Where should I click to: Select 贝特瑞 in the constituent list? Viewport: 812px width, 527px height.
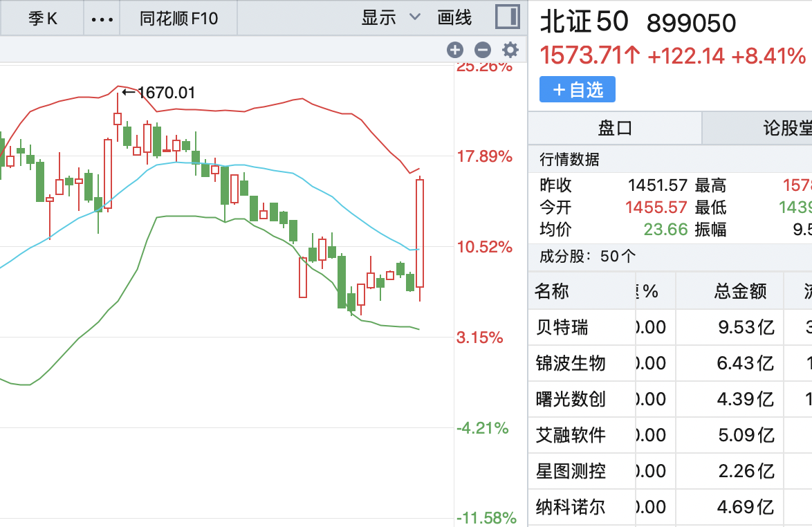pyautogui.click(x=562, y=327)
